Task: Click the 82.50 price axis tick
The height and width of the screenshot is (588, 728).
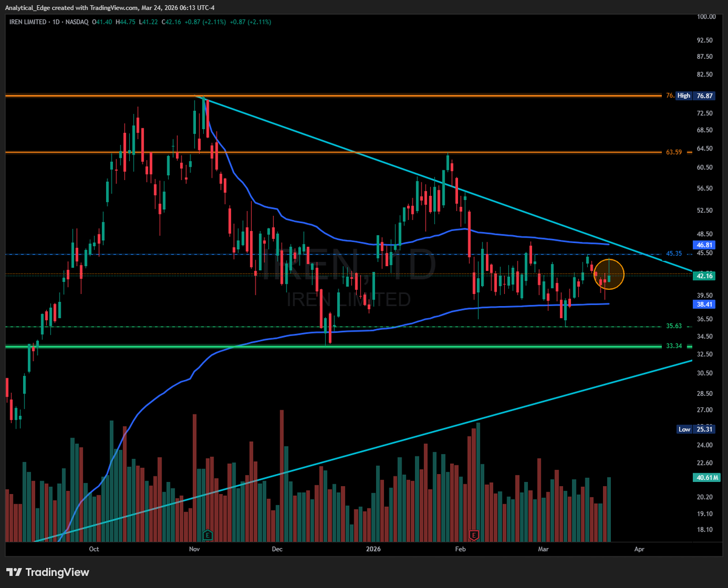Action: (x=704, y=75)
